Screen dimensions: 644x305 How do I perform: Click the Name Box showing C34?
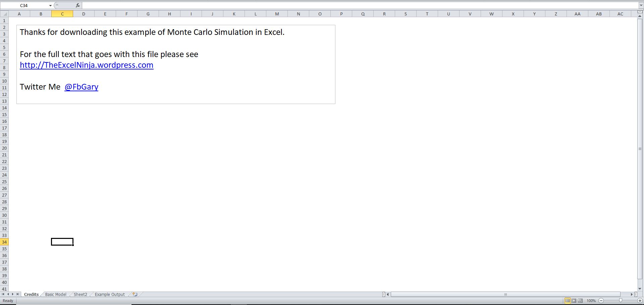coord(24,6)
